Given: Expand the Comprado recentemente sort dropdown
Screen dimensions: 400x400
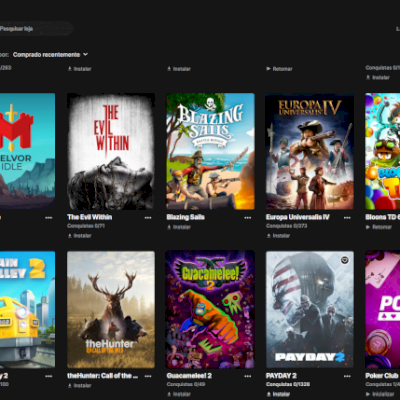Looking at the screenshot, I should click(50, 54).
